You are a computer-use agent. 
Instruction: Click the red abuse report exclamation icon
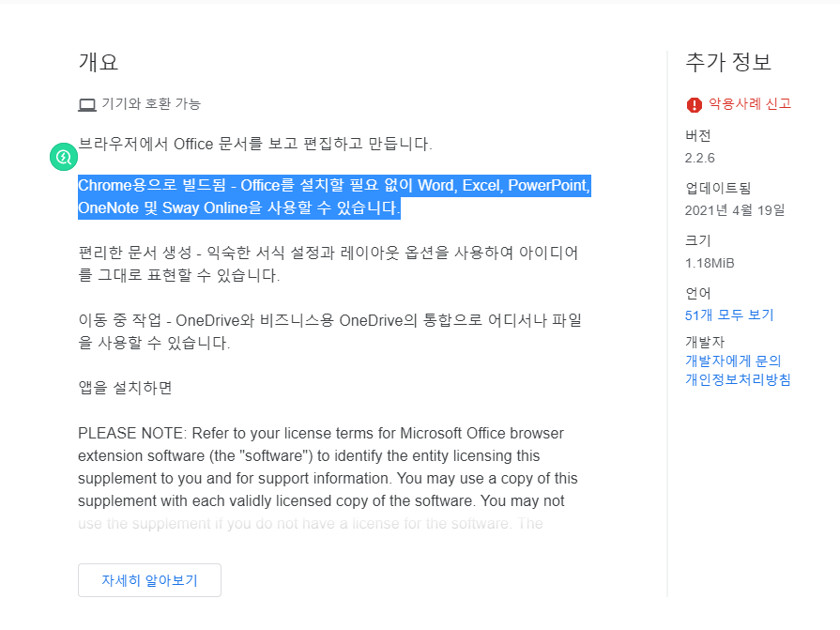[692, 105]
